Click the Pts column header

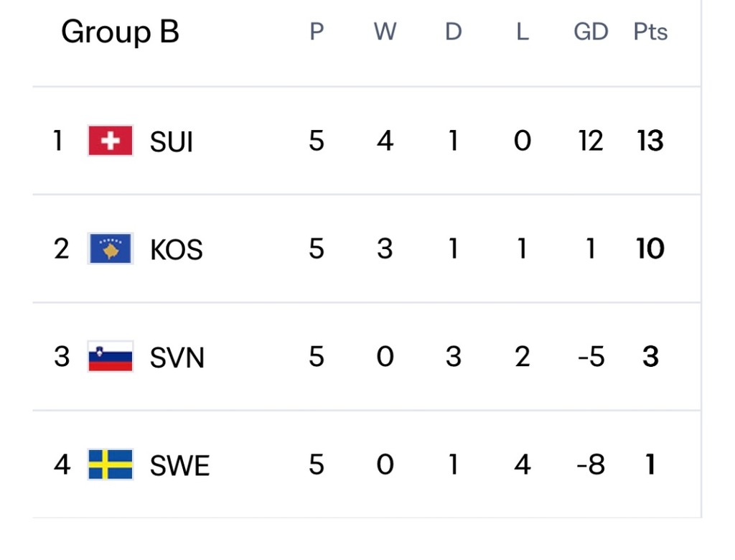tap(650, 32)
